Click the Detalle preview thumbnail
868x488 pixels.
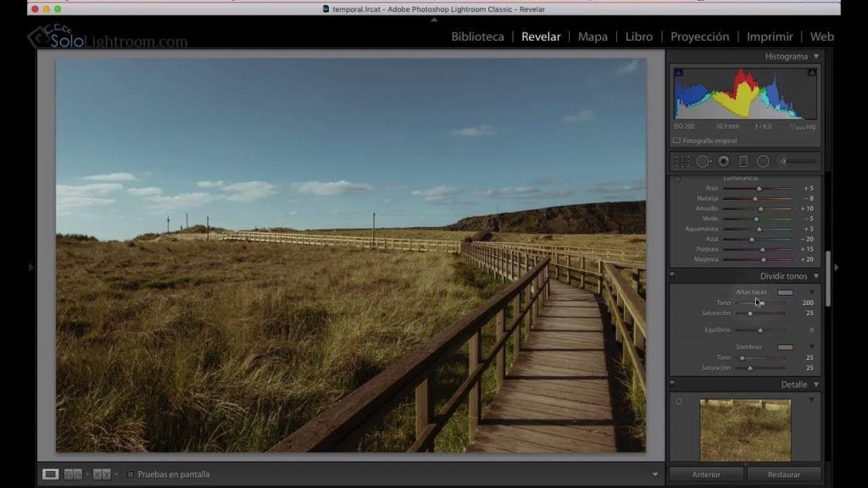pos(743,428)
